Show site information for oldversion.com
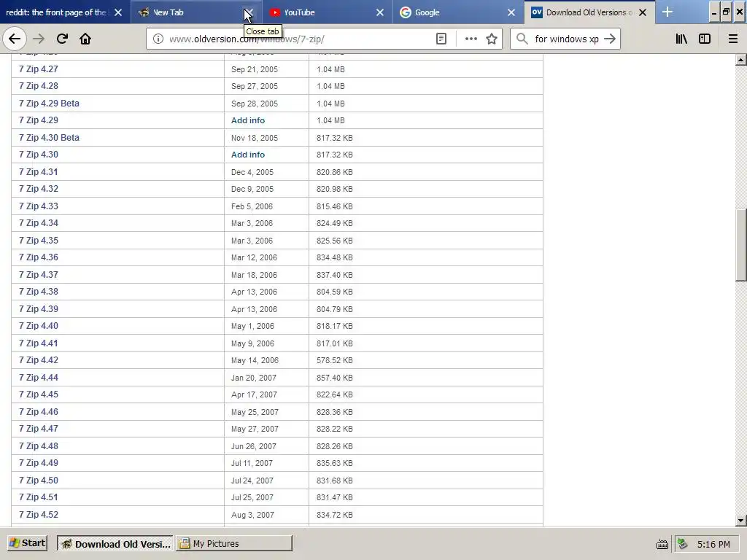Viewport: 747px width, 560px height. point(158,39)
